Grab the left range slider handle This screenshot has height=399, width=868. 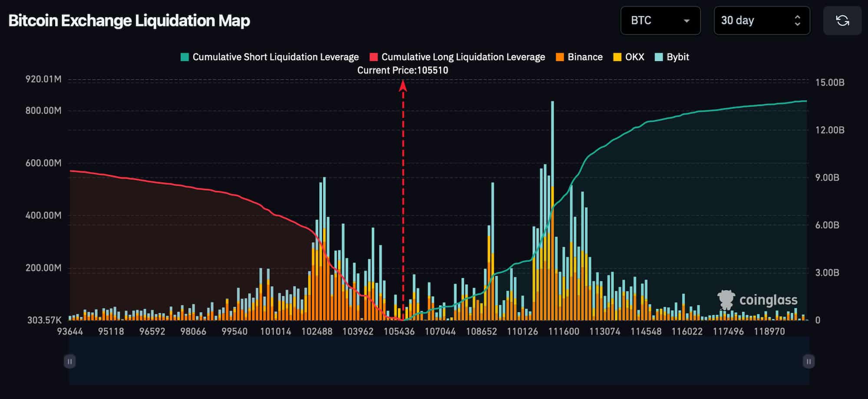(70, 361)
